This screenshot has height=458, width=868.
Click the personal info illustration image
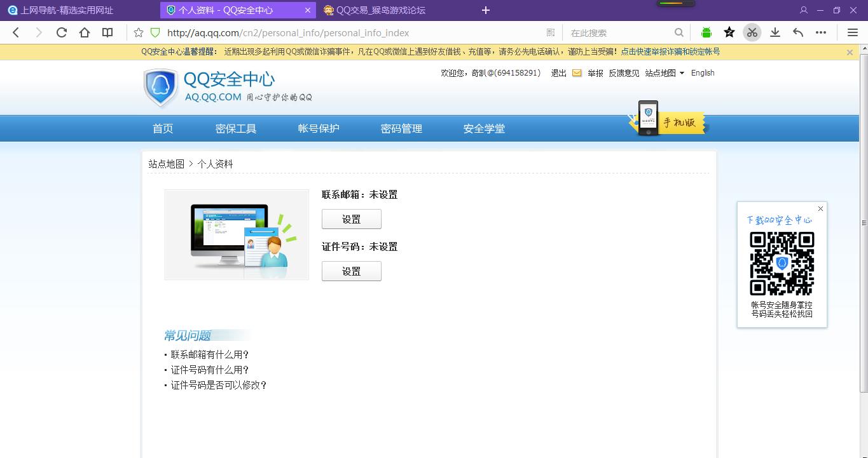[237, 234]
